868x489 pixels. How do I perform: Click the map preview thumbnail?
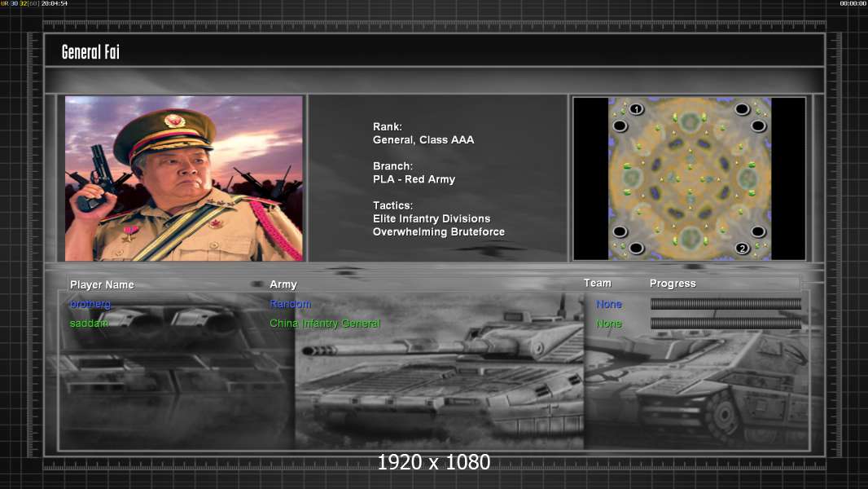[x=689, y=178]
